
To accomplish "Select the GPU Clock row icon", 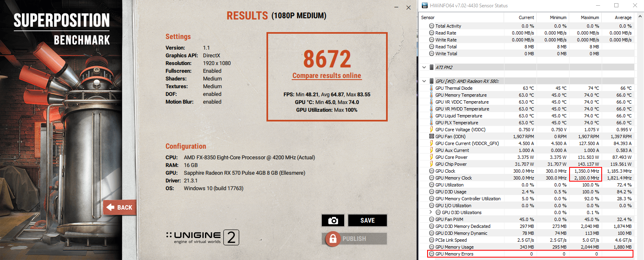I will (x=432, y=171).
